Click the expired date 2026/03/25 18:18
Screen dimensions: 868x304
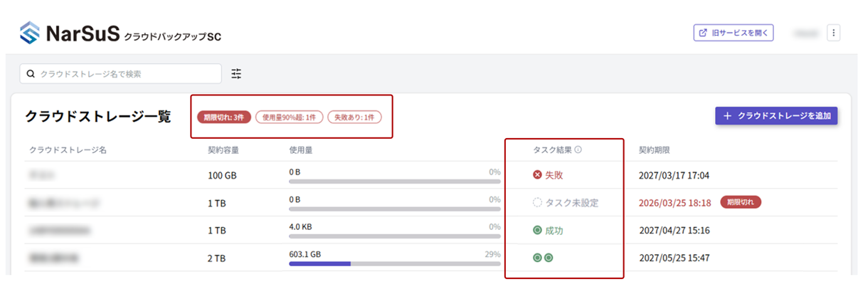click(675, 203)
